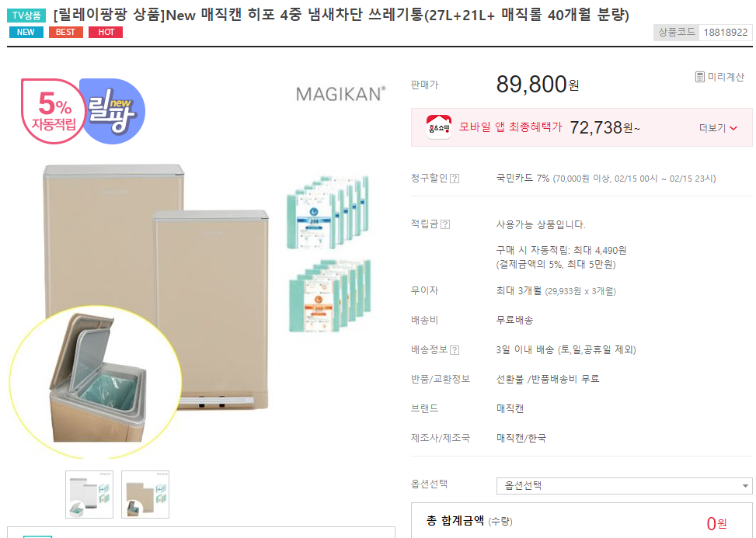756x538 pixels.
Task: Select the beige trash can thumbnail
Action: tap(145, 495)
